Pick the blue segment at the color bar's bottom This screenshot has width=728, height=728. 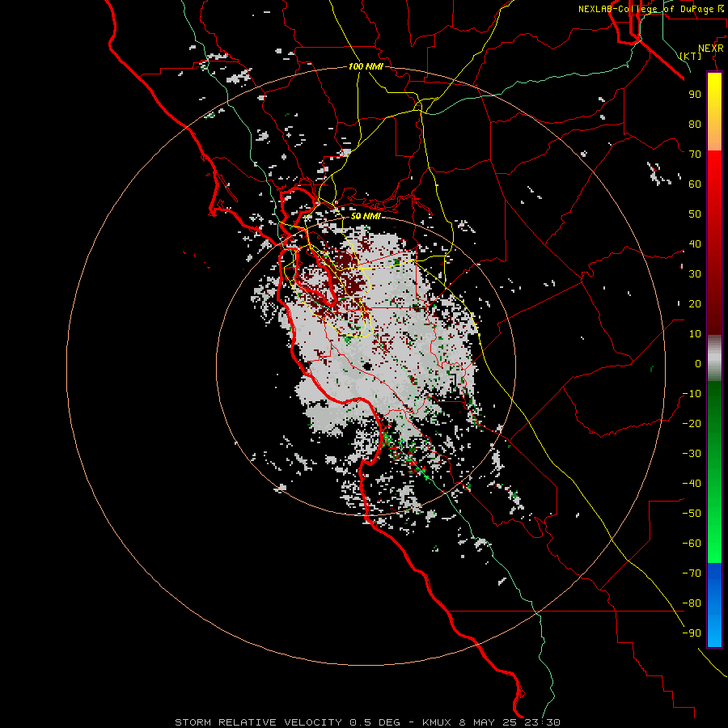pos(714,605)
